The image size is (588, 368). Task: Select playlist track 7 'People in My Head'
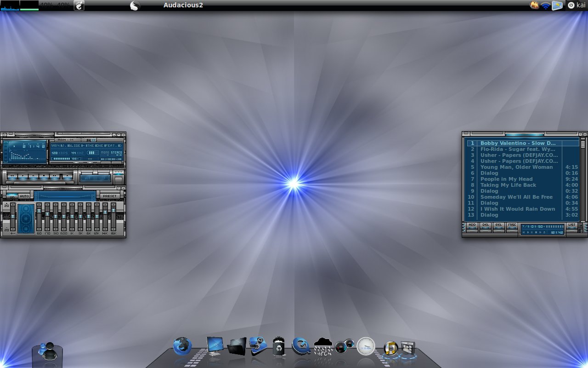[x=523, y=179]
